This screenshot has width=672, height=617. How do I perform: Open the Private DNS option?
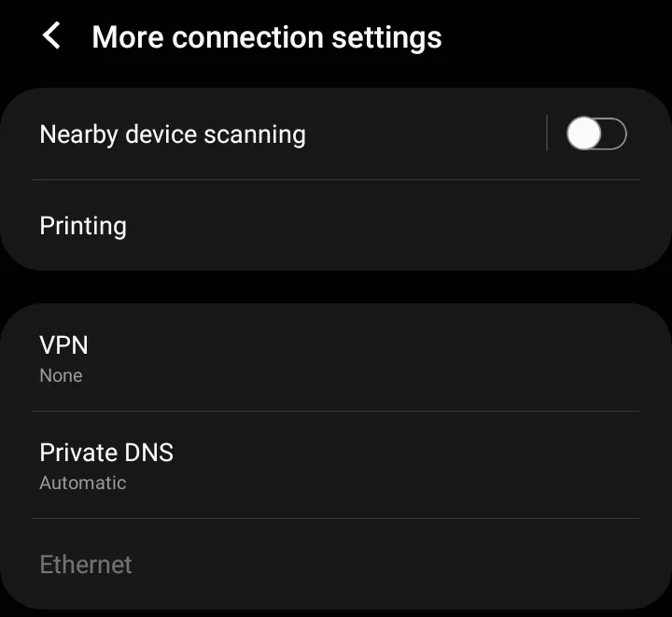coord(336,465)
